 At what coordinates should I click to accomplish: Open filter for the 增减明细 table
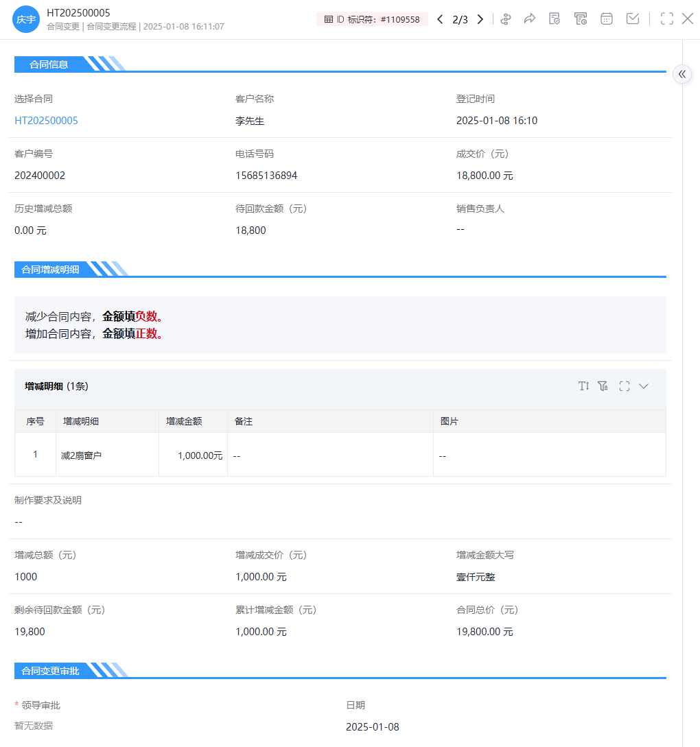(x=603, y=386)
